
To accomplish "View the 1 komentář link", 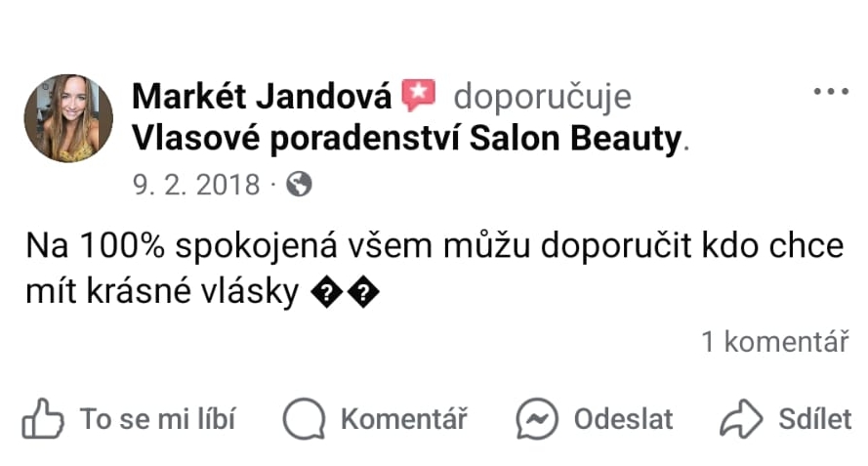I will click(x=775, y=342).
